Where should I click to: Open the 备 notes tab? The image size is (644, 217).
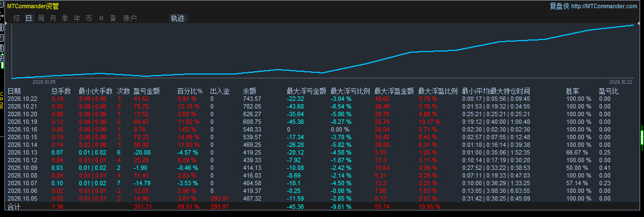click(113, 18)
